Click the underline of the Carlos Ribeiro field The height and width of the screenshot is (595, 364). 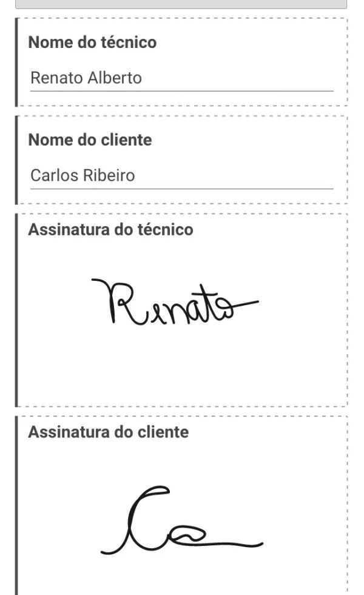181,189
